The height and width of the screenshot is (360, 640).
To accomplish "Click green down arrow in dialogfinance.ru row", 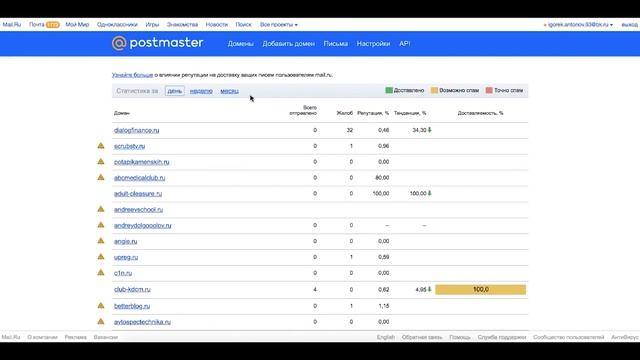I will click(429, 130).
